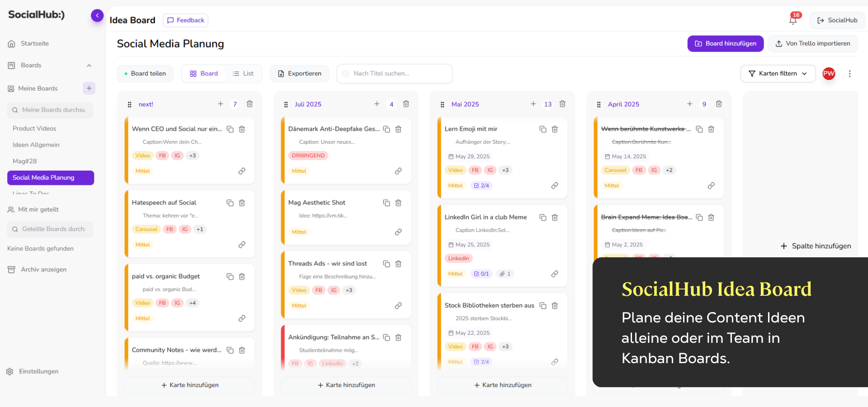This screenshot has width=868, height=407.
Task: Open the Mit mir geteilt section
Action: click(33, 210)
